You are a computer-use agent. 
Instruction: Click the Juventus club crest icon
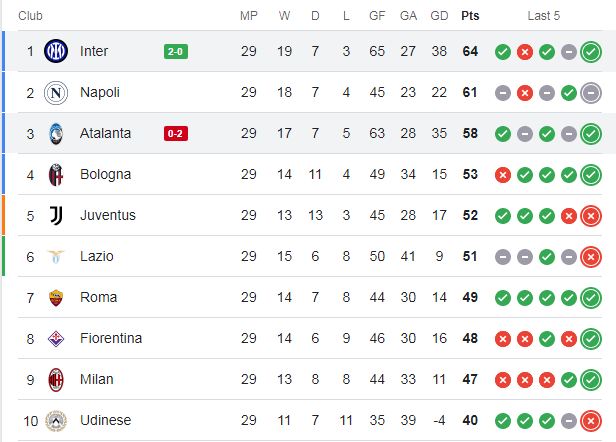pos(56,216)
